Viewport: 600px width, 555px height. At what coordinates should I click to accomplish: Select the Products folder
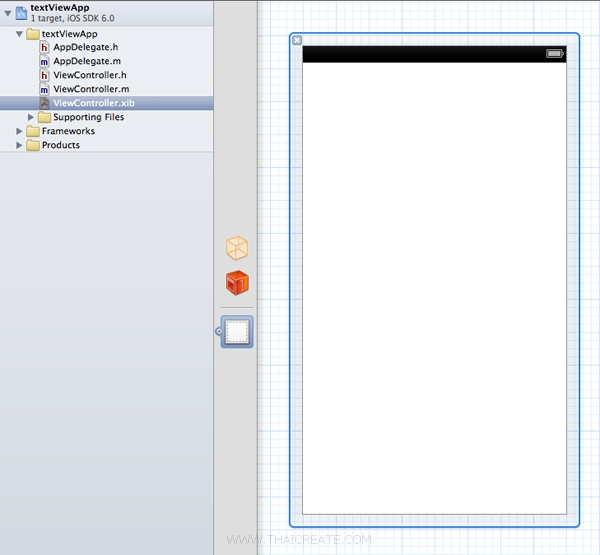tap(60, 145)
